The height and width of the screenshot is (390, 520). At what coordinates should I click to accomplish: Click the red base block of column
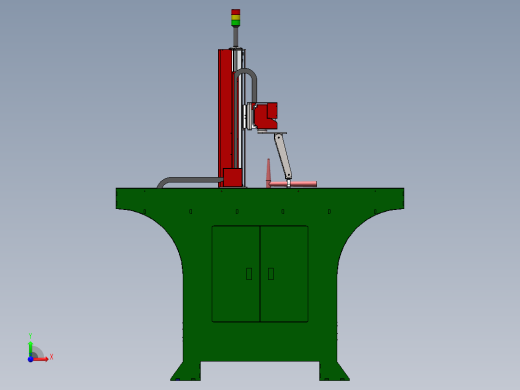(x=233, y=177)
